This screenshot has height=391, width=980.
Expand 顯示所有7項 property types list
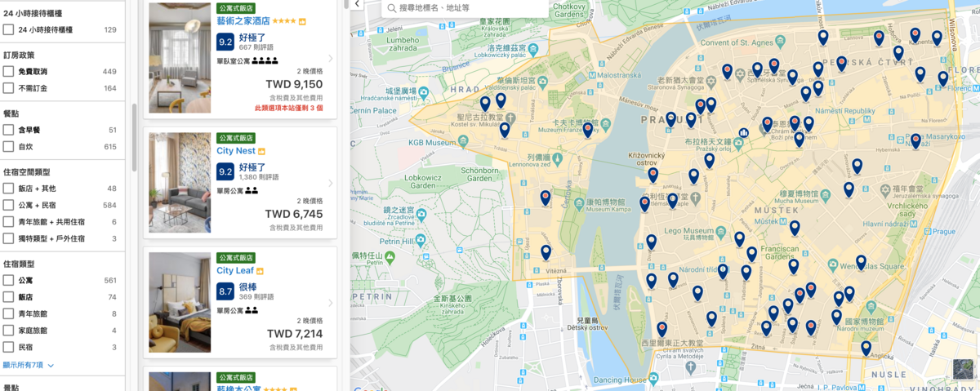click(29, 365)
